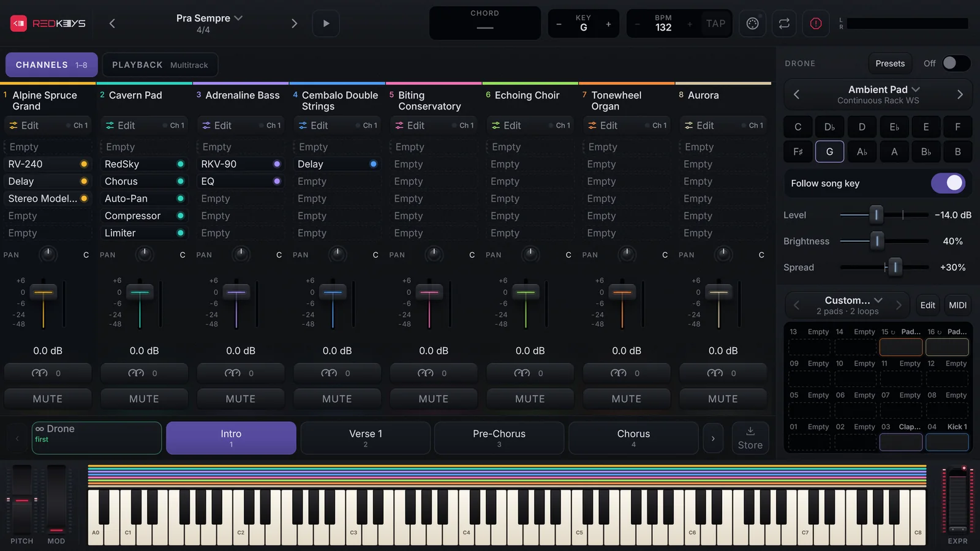Expand the Custom pads bank dropdown
Screen dimensions: 980x551
point(878,300)
